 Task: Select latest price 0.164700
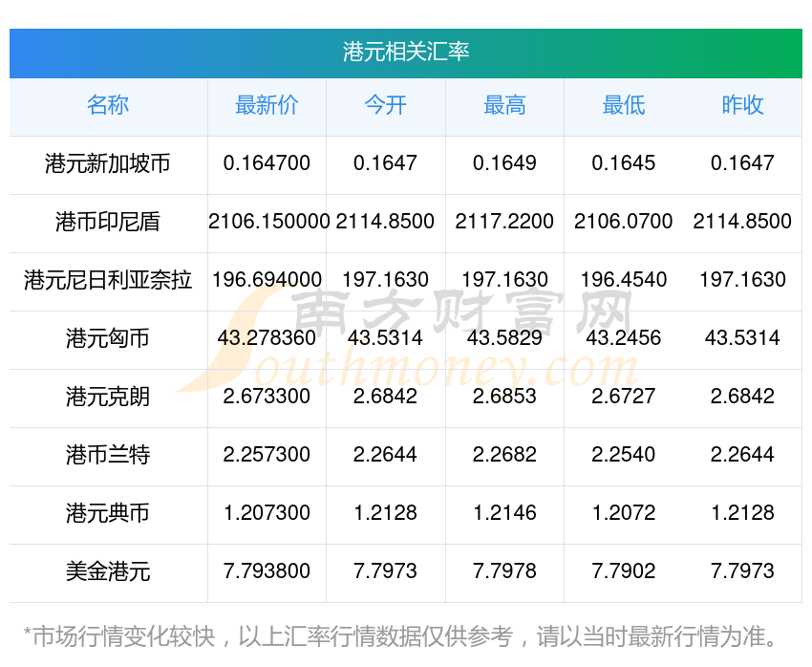(267, 163)
